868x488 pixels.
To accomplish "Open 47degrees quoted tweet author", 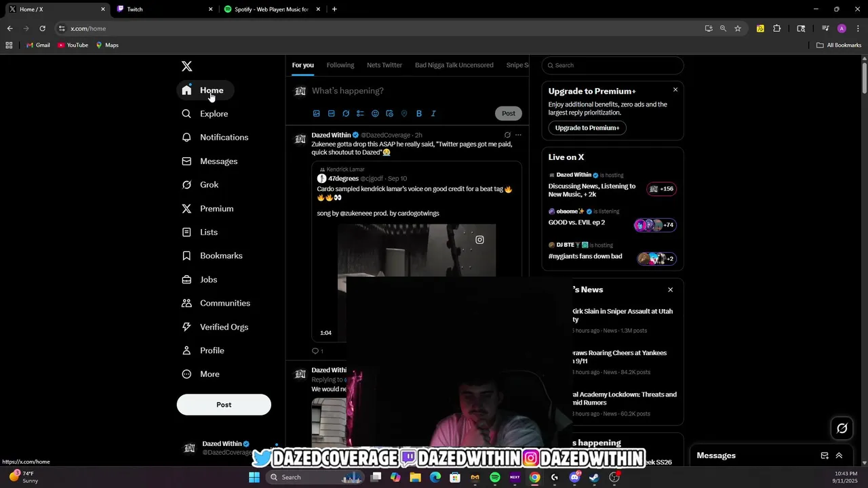I will pyautogui.click(x=343, y=178).
